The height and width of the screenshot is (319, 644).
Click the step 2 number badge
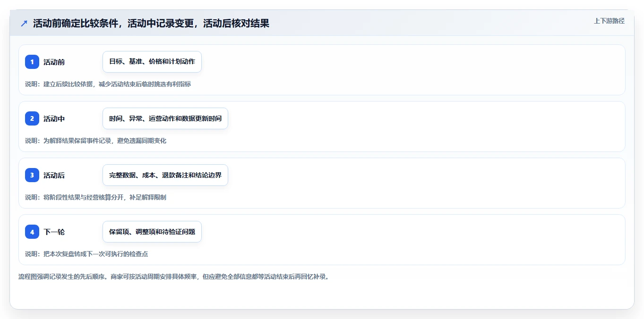[x=32, y=118]
